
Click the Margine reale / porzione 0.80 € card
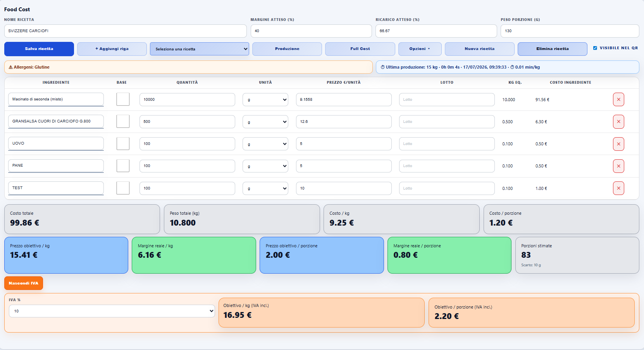tap(449, 255)
